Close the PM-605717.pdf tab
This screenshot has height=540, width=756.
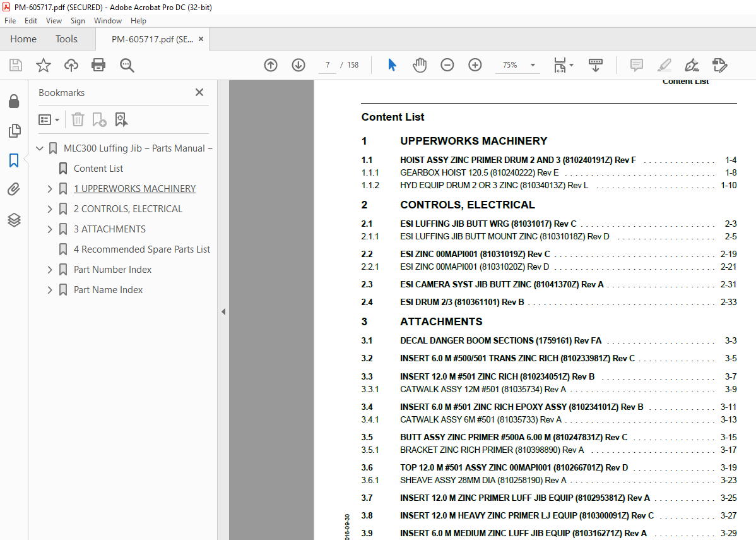[201, 39]
